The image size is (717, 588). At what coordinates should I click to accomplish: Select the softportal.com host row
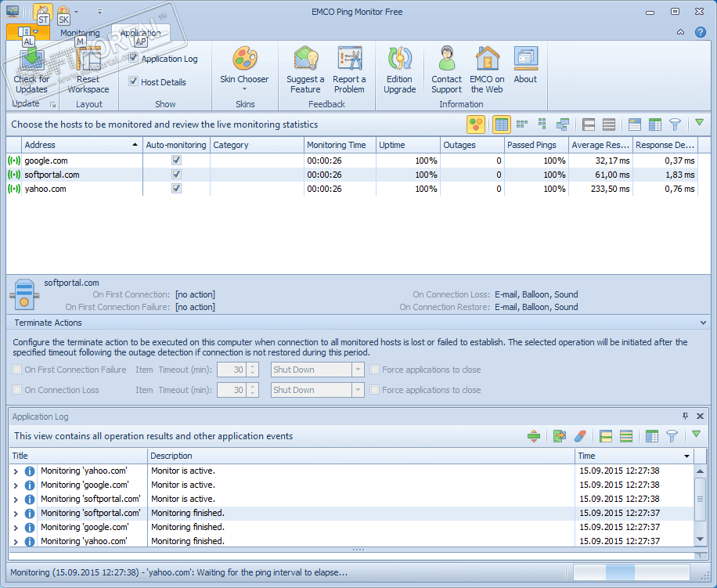pyautogui.click(x=52, y=175)
